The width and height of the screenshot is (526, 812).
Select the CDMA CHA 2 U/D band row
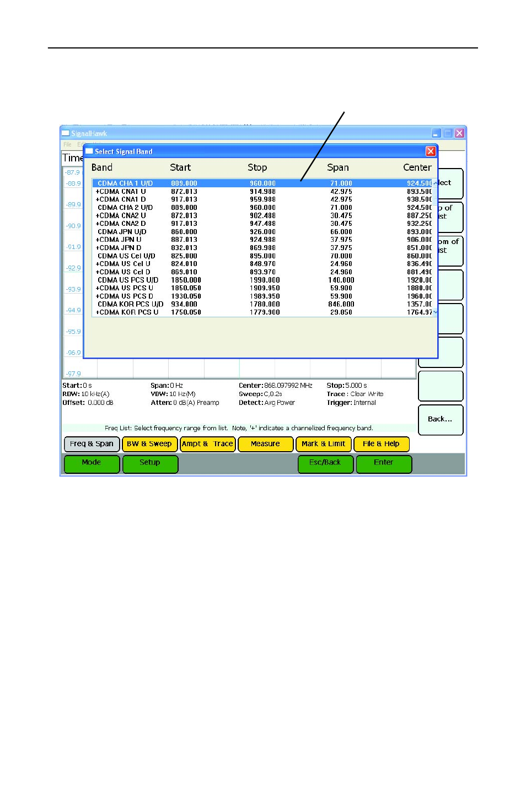tap(262, 208)
